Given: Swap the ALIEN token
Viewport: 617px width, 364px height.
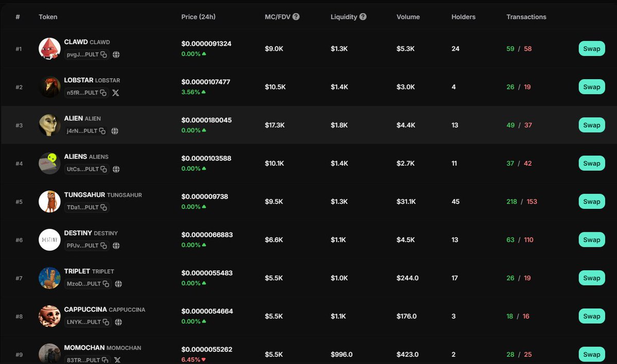Looking at the screenshot, I should click(x=591, y=125).
